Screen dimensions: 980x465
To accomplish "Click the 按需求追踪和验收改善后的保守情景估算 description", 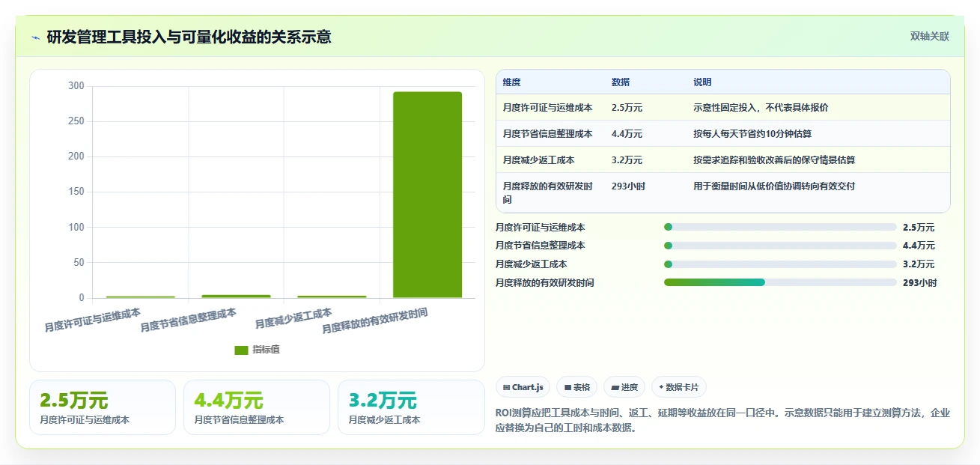I will [x=774, y=159].
